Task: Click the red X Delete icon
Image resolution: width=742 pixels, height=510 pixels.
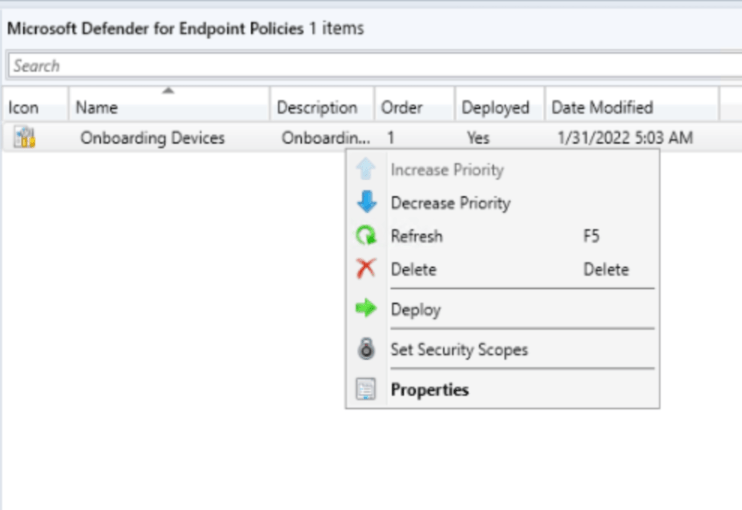Action: (367, 269)
